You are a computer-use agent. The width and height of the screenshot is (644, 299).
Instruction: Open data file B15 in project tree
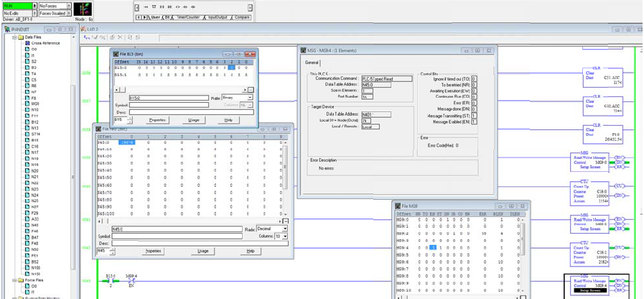tap(32, 140)
